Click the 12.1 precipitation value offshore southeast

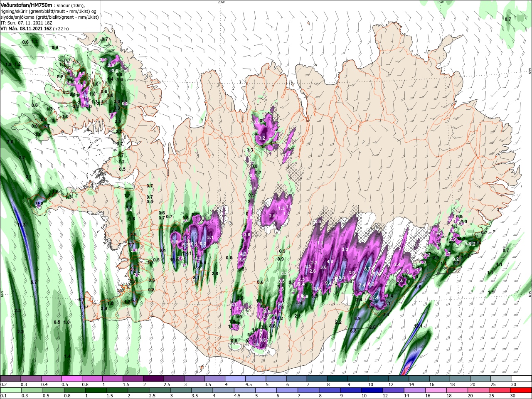click(418, 326)
